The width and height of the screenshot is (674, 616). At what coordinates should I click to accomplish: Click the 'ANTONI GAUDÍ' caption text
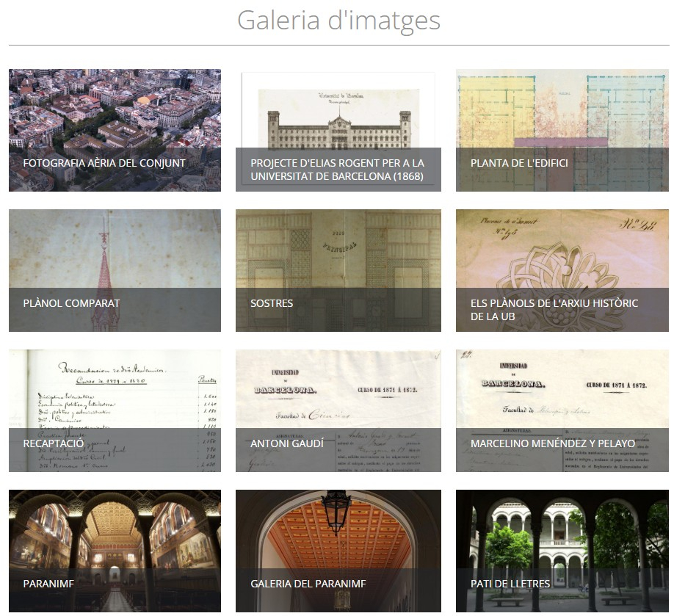point(287,443)
